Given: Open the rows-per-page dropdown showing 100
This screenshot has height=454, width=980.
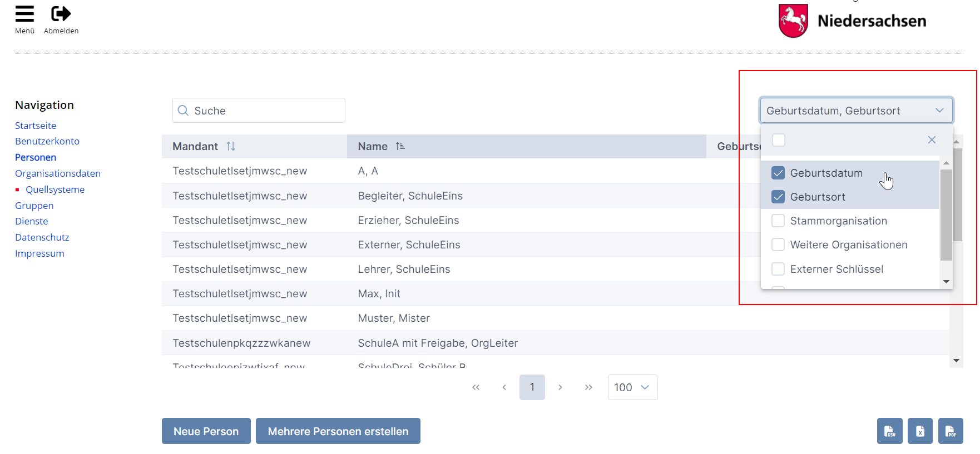Looking at the screenshot, I should 632,387.
